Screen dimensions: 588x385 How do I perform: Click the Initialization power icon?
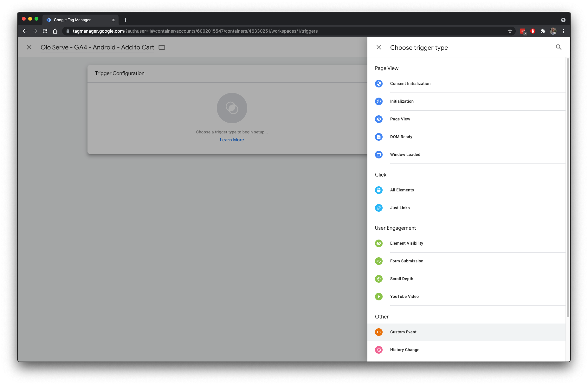379,101
